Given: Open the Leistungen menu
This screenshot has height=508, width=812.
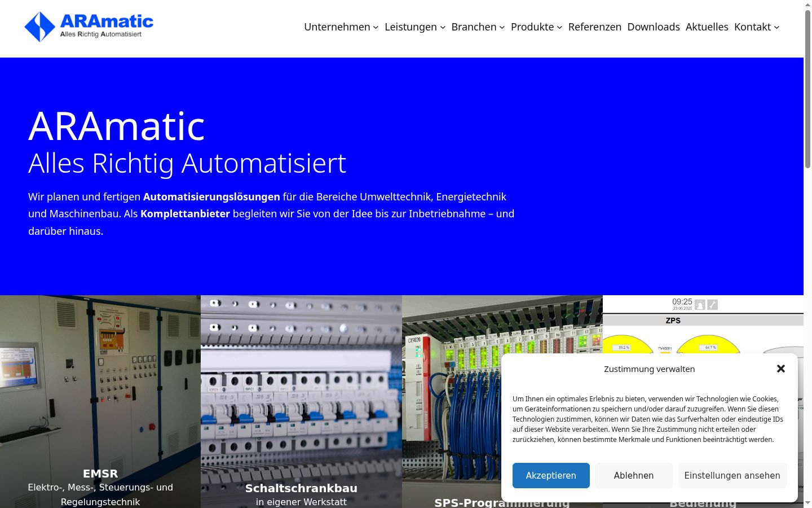Looking at the screenshot, I should tap(411, 27).
